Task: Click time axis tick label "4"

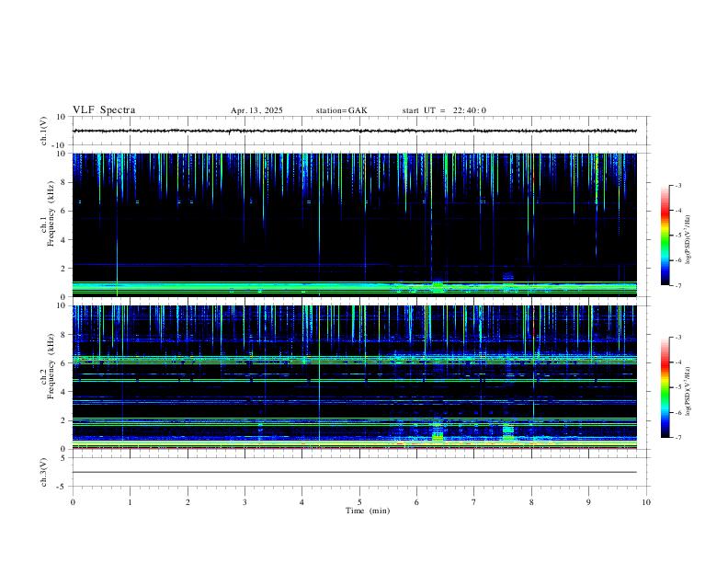Action: click(x=302, y=502)
